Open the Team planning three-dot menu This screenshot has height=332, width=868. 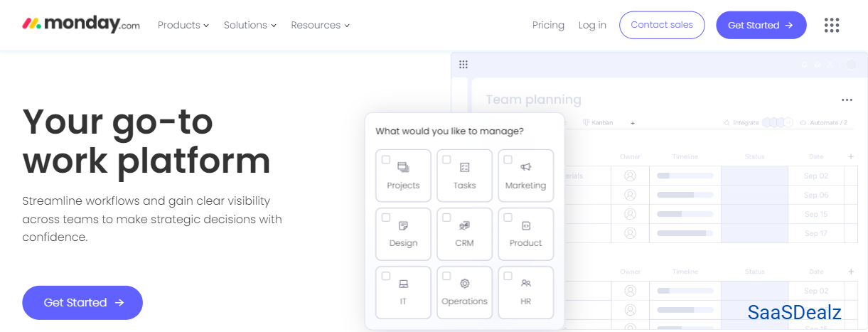click(x=847, y=100)
